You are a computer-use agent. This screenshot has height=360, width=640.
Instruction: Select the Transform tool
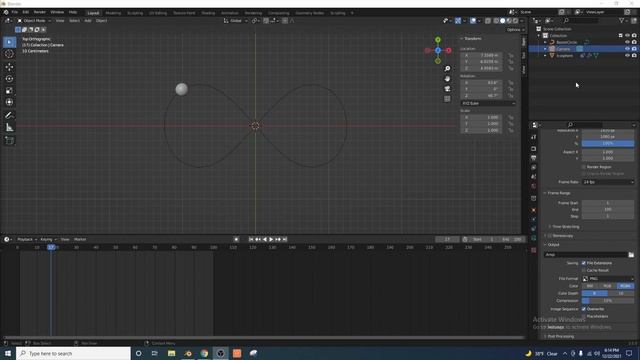pos(9,102)
